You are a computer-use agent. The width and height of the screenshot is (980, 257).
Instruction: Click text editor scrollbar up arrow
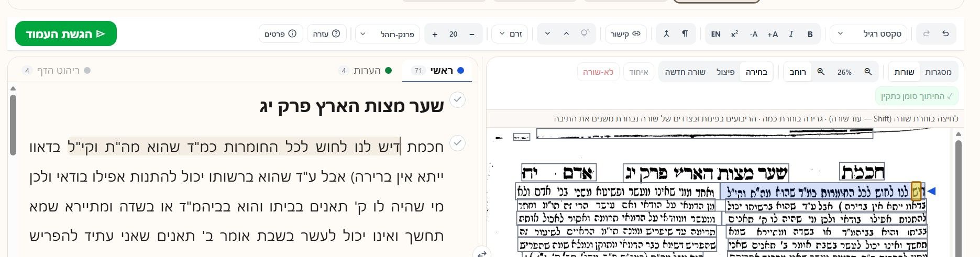(x=13, y=88)
